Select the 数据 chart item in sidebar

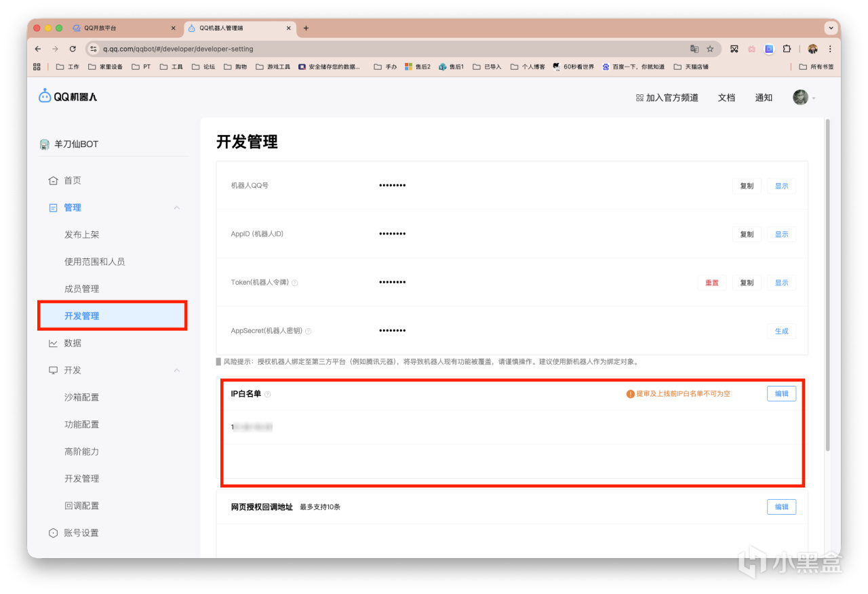(x=65, y=343)
